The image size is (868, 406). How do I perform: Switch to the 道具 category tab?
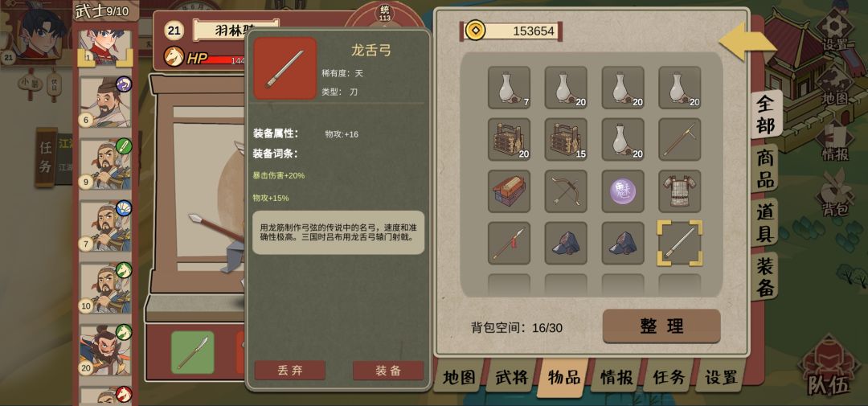(767, 222)
